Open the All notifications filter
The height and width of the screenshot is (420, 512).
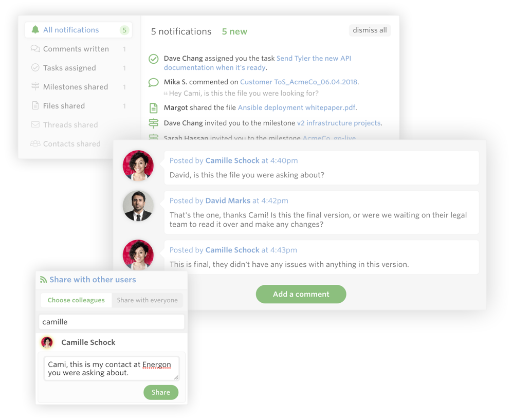point(78,30)
